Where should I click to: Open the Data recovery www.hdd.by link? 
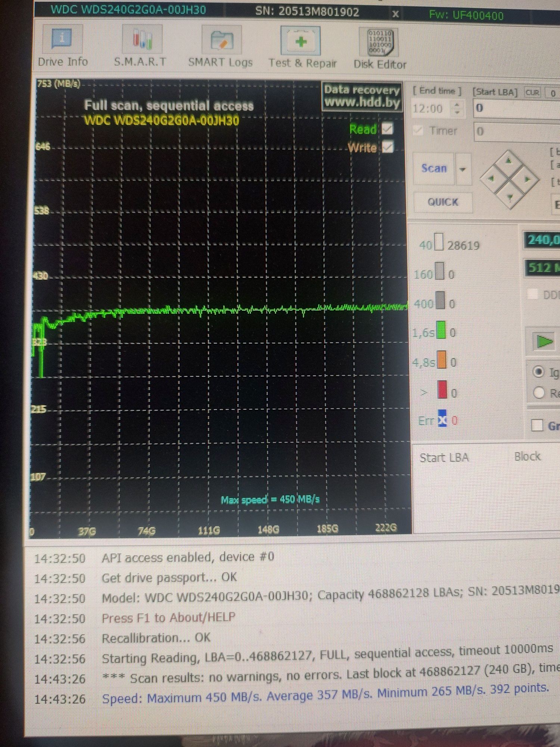362,96
